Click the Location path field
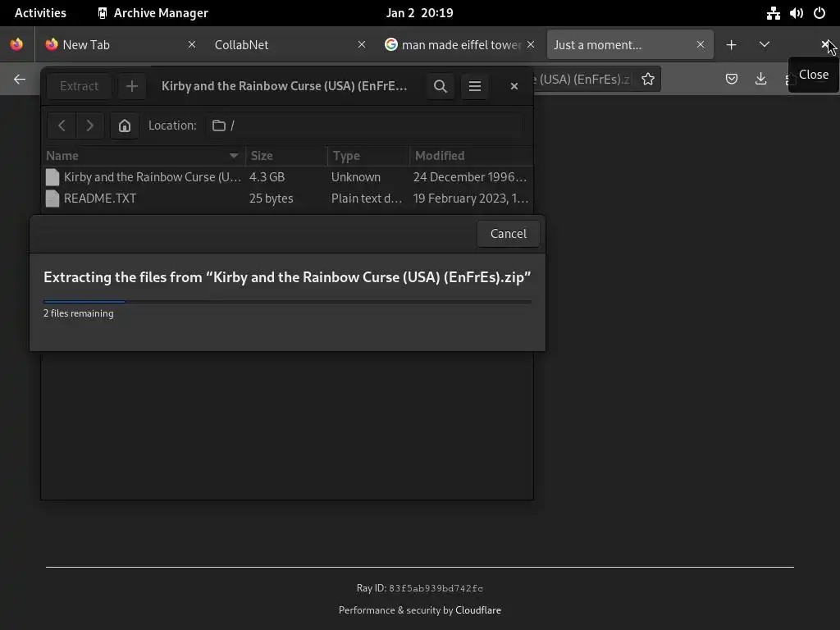Image resolution: width=840 pixels, height=630 pixels. click(x=364, y=126)
